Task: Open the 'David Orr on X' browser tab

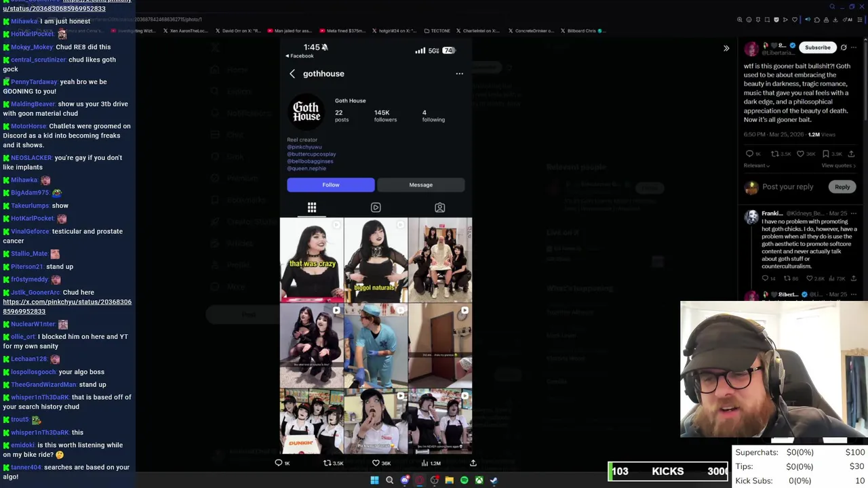Action: (237, 30)
